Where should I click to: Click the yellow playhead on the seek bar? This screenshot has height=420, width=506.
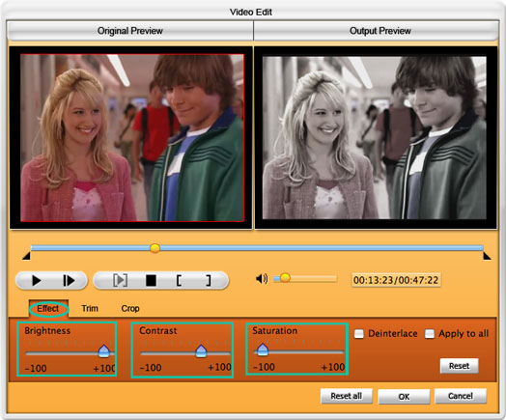(x=155, y=248)
